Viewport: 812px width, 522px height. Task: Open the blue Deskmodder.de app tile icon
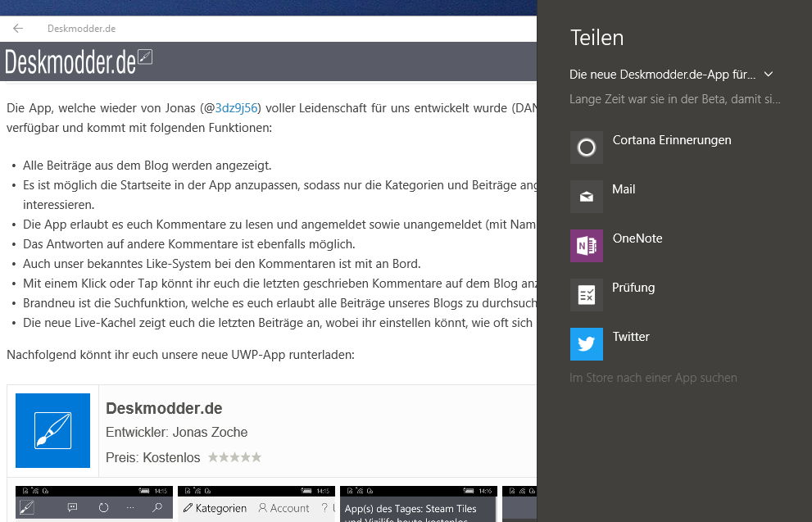pyautogui.click(x=52, y=430)
